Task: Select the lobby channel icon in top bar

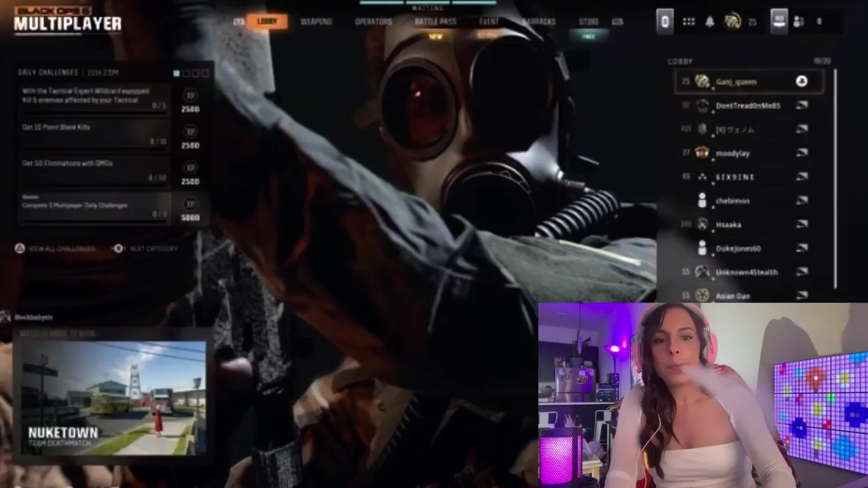Action: tap(779, 21)
